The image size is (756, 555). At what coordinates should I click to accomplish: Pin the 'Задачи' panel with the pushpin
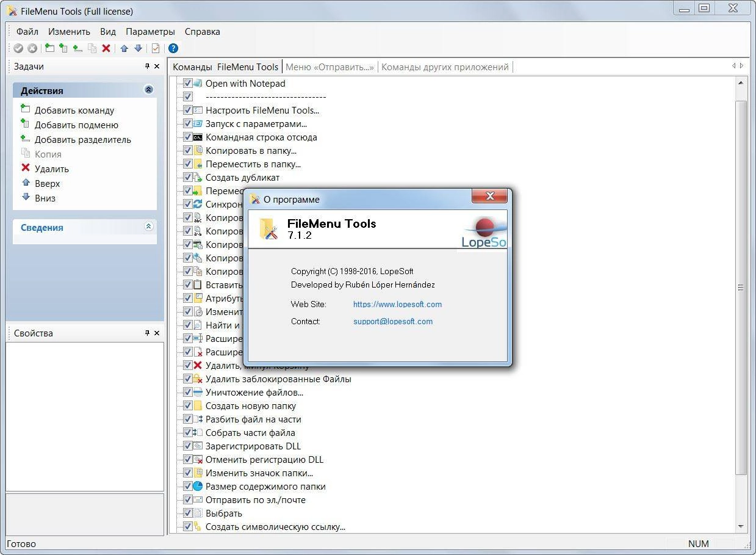pyautogui.click(x=147, y=67)
